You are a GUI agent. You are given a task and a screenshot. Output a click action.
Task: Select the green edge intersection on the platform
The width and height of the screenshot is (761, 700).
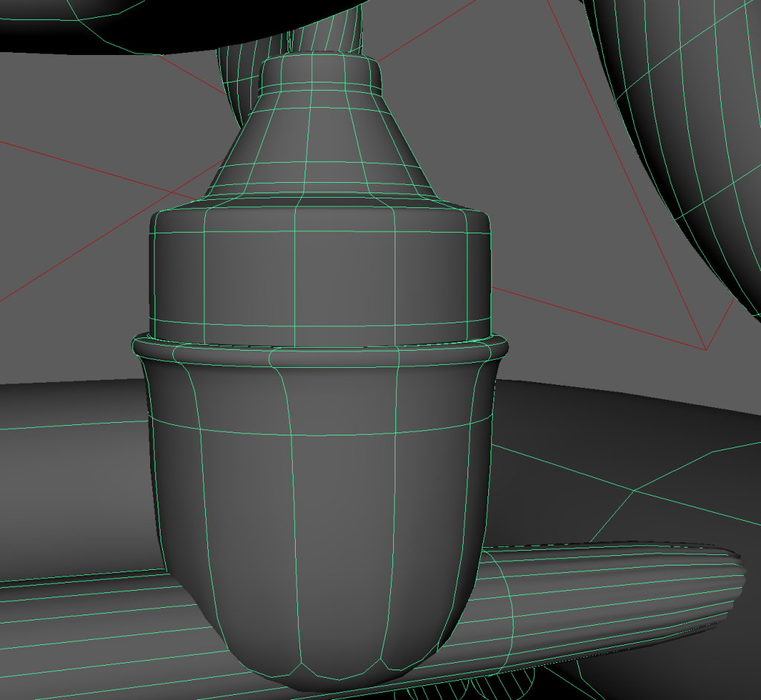click(633, 490)
